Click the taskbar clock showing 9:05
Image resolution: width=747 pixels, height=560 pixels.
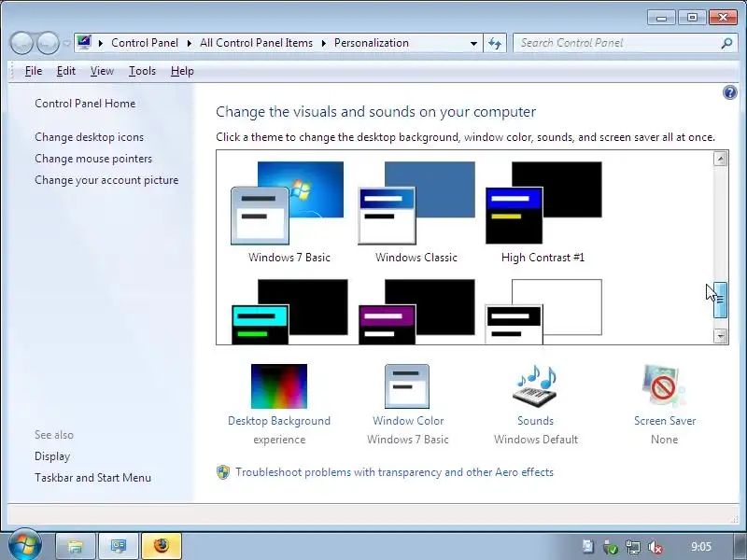tap(701, 547)
